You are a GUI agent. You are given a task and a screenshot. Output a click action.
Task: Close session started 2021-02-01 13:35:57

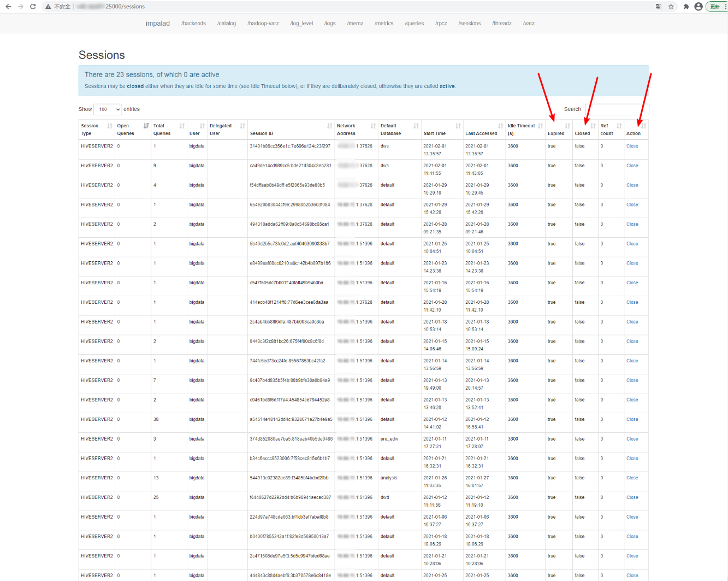click(632, 146)
